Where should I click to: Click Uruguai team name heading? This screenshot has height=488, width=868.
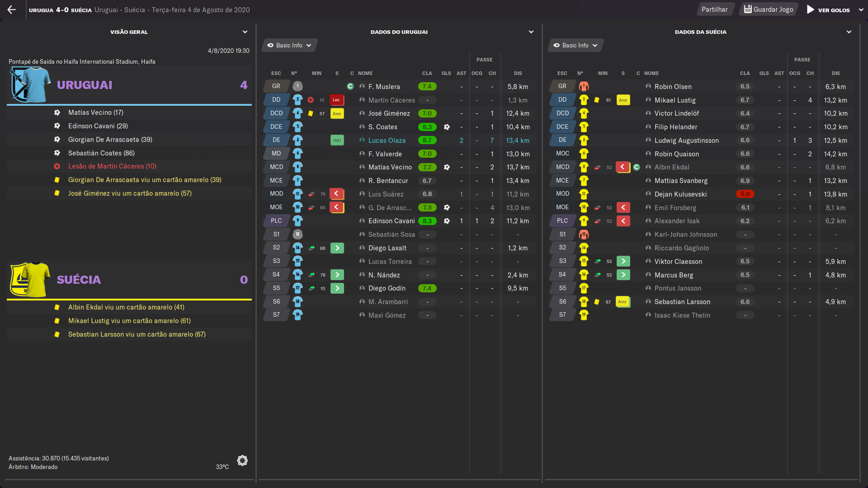tap(85, 85)
